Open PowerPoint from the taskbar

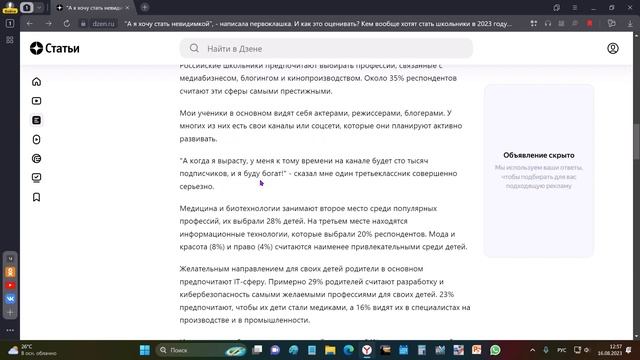[477, 350]
